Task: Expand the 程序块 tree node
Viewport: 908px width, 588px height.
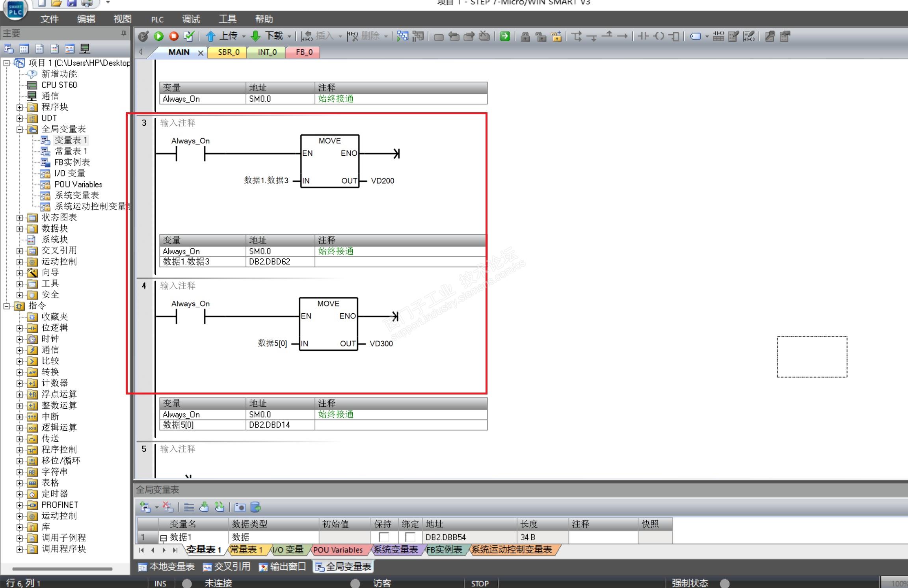Action: tap(19, 107)
